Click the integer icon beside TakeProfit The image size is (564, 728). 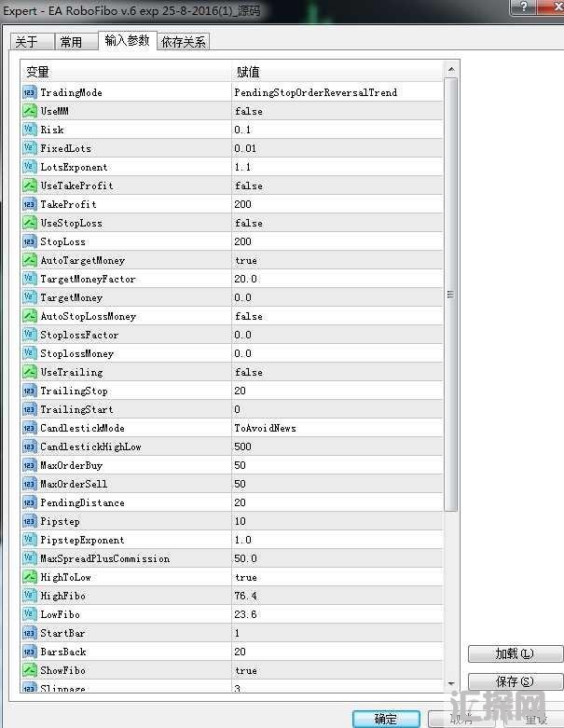[x=29, y=204]
